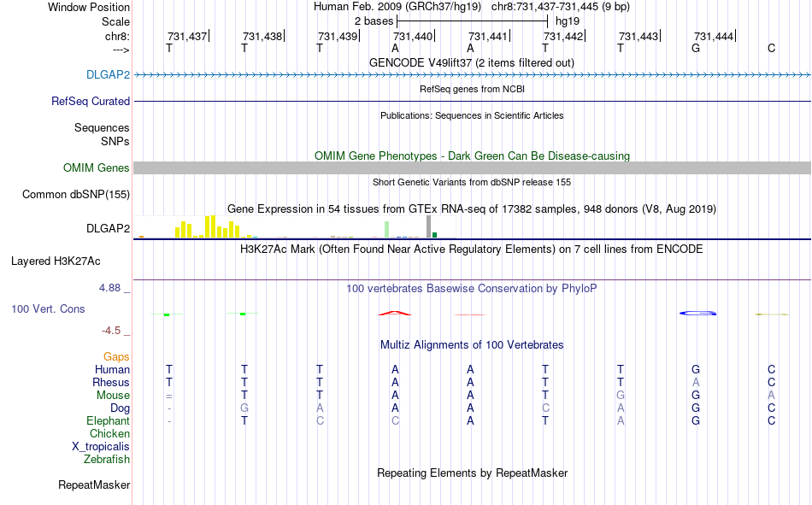Click the gray A in the Rhesus row

pyautogui.click(x=696, y=382)
